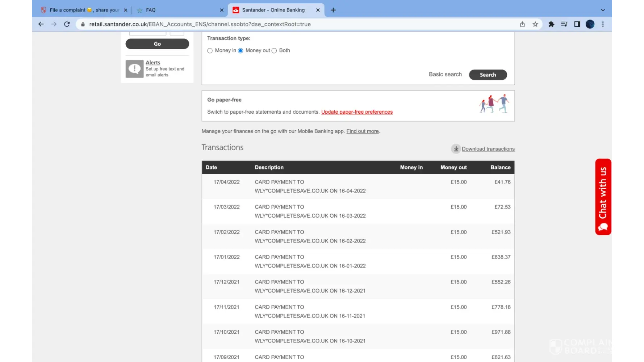
Task: Click the Alerts exclamation icon
Action: coord(134,69)
